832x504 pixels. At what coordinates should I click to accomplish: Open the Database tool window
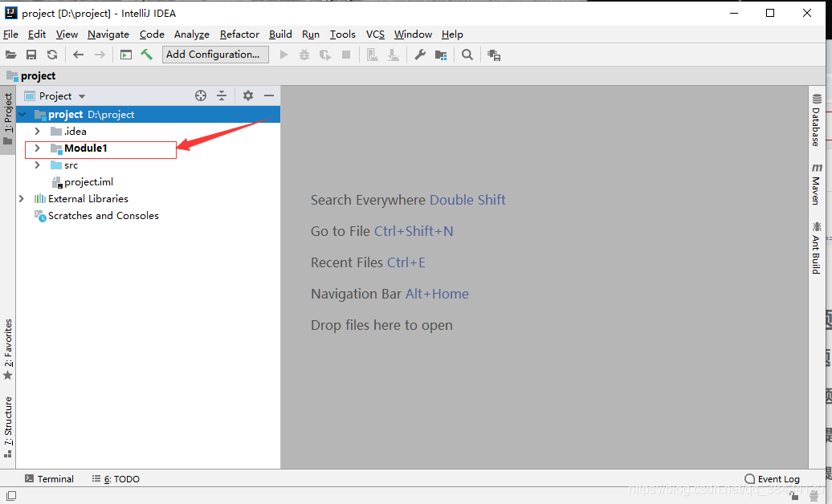pos(816,120)
